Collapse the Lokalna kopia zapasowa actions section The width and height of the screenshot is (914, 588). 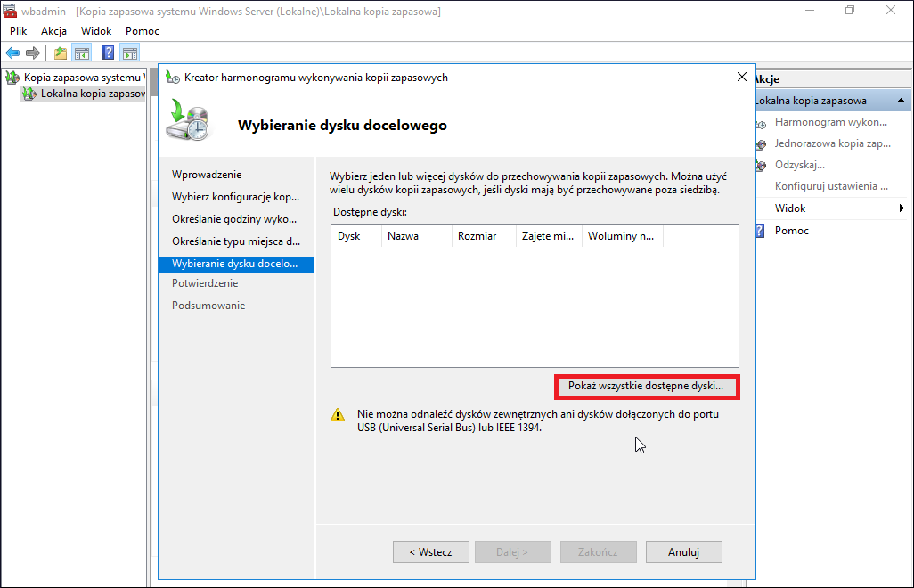pyautogui.click(x=901, y=101)
